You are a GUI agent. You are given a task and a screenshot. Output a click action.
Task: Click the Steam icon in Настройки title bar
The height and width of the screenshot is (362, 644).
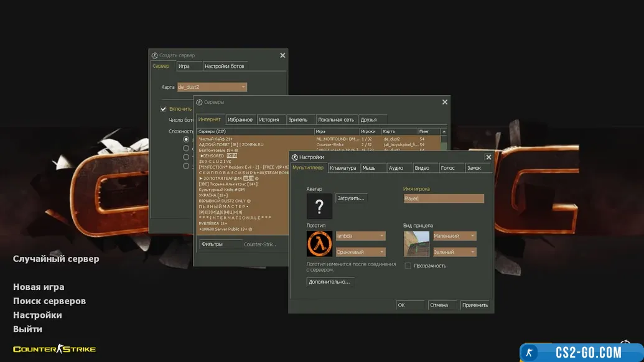pos(294,157)
